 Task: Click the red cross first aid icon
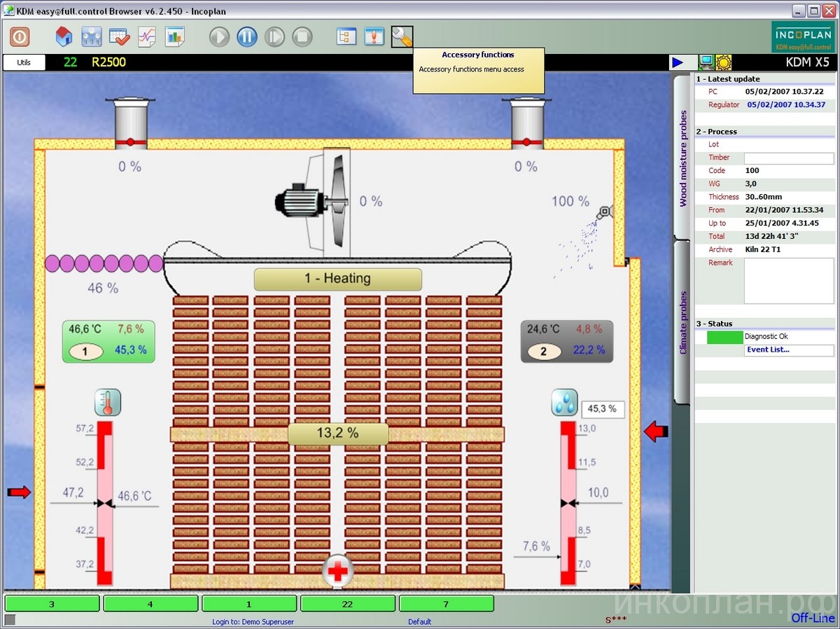click(x=338, y=572)
